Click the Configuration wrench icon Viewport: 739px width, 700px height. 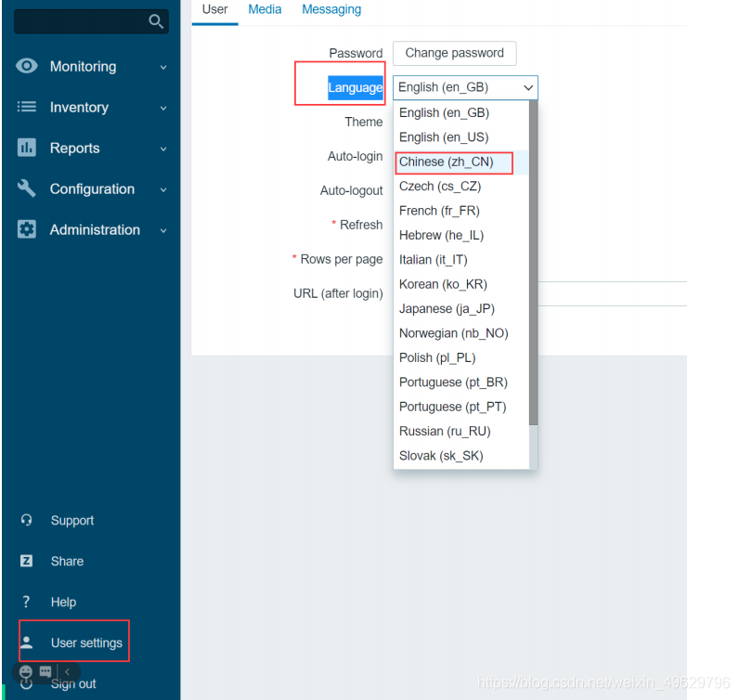pos(26,188)
